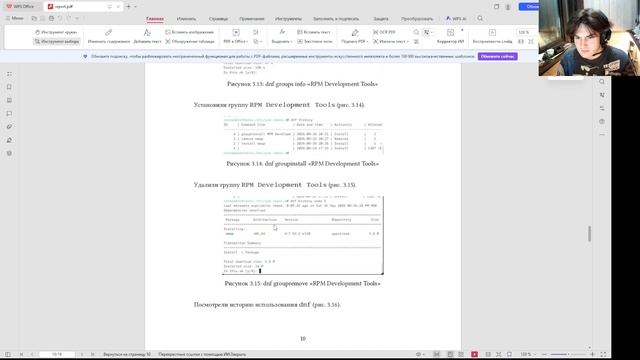The width and height of the screenshot is (640, 360).
Task: Open the Extract text dropdown
Action: click(x=390, y=41)
